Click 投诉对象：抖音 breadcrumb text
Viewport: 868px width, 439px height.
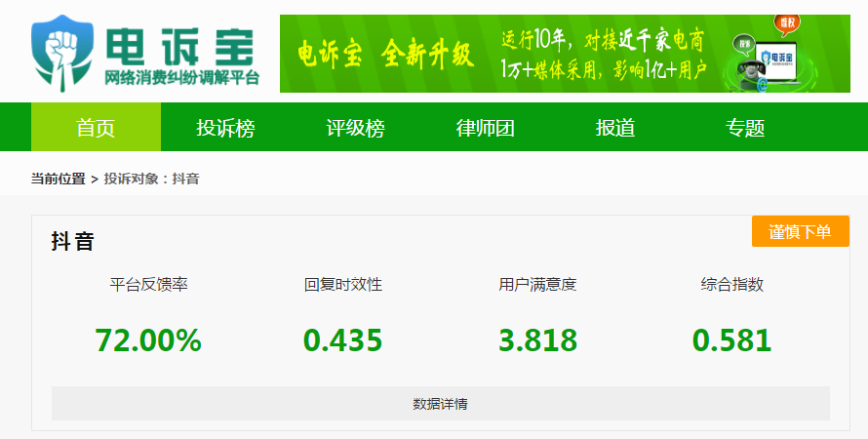pos(152,179)
